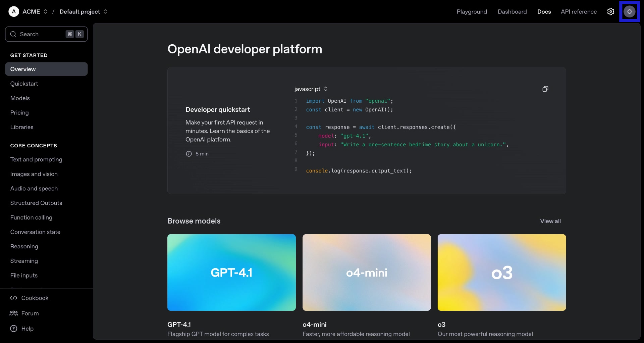Click the search magnifier in the sidebar

(13, 34)
